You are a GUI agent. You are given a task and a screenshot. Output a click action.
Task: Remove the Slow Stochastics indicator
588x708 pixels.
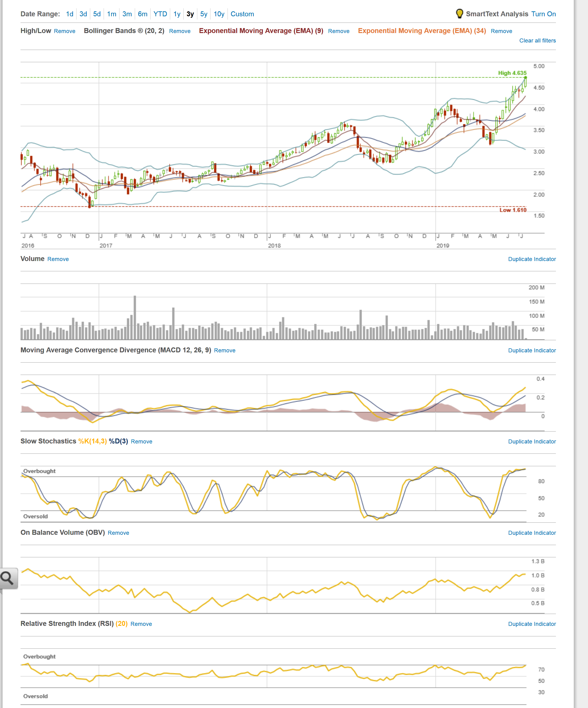click(141, 441)
